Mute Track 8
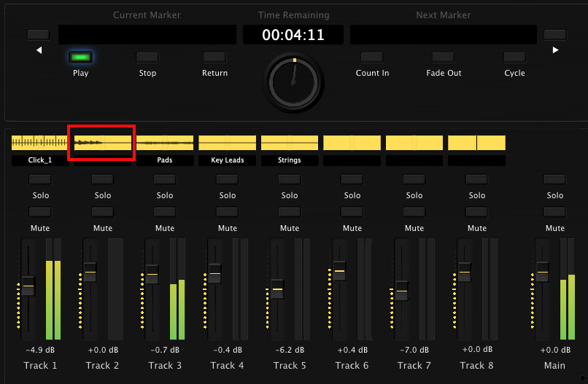Viewport: 588px width, 384px height. tap(476, 212)
